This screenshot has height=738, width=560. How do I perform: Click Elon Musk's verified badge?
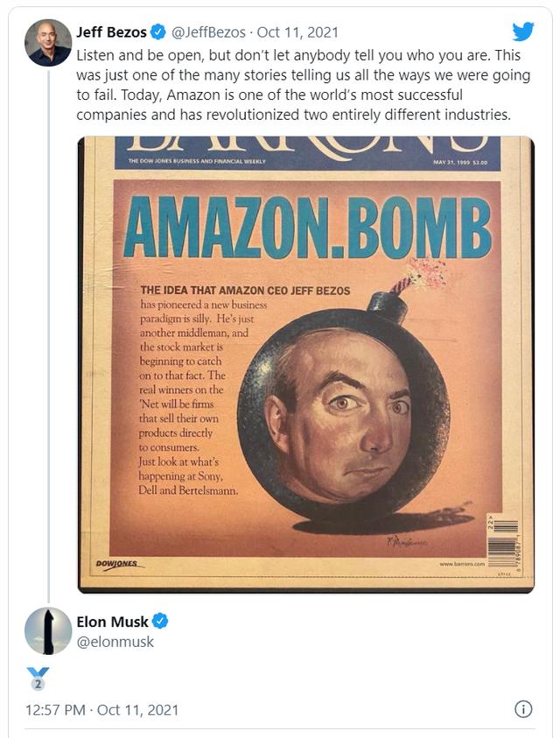tap(160, 622)
